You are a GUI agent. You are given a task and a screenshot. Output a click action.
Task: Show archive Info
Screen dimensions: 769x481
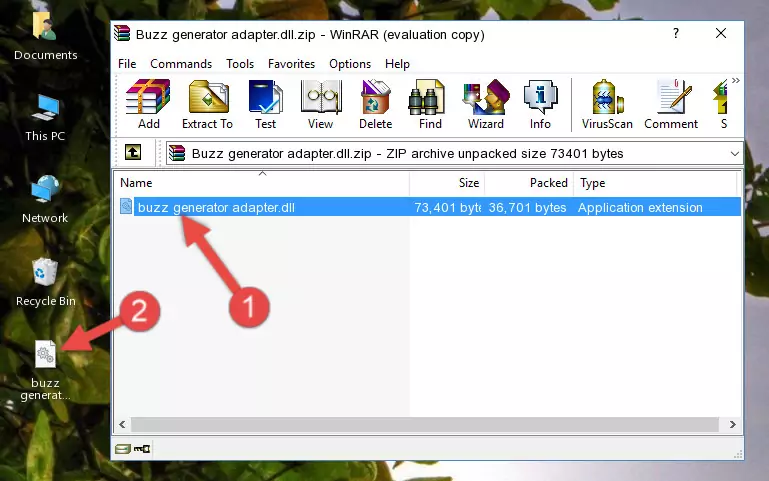[540, 104]
